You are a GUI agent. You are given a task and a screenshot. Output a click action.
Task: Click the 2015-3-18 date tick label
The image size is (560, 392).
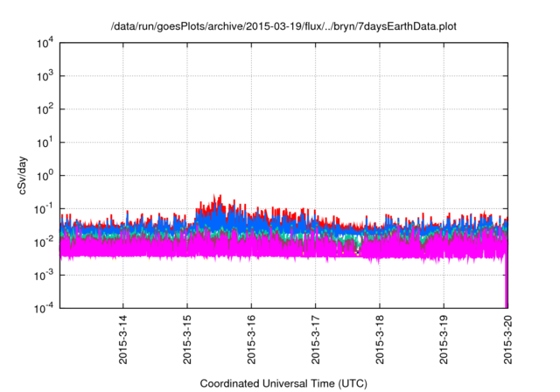[380, 339]
